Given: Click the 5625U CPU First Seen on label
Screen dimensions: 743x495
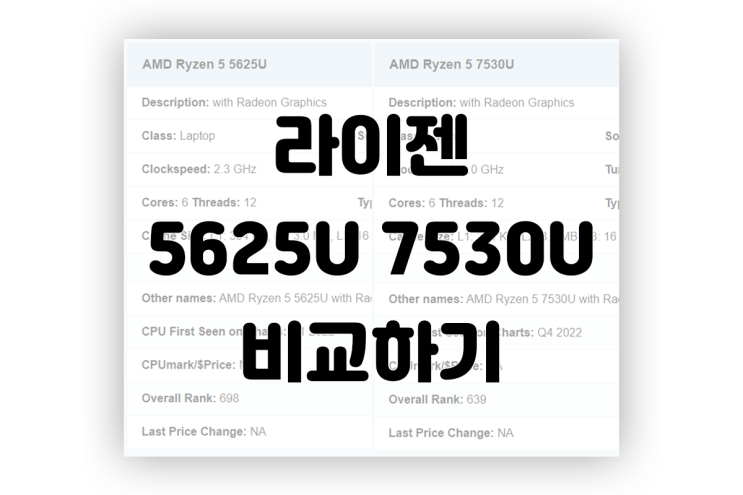Looking at the screenshot, I should point(191,331).
